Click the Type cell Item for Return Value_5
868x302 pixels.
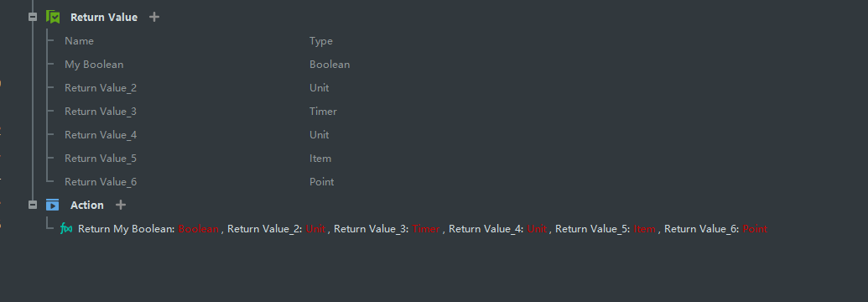tap(320, 159)
